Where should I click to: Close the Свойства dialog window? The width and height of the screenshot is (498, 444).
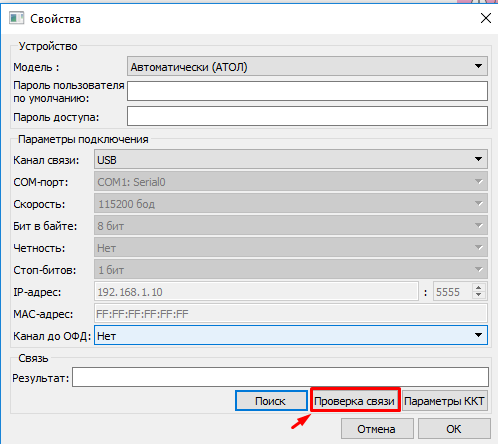point(486,18)
